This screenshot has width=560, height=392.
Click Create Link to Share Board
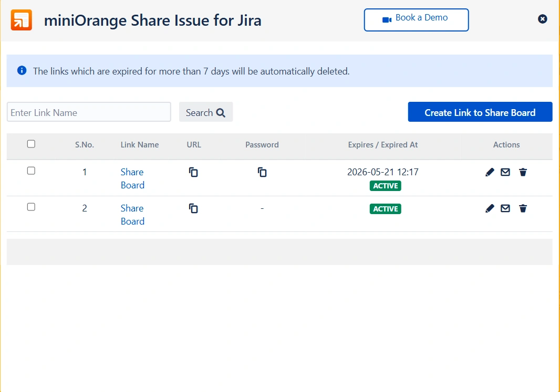pos(480,112)
